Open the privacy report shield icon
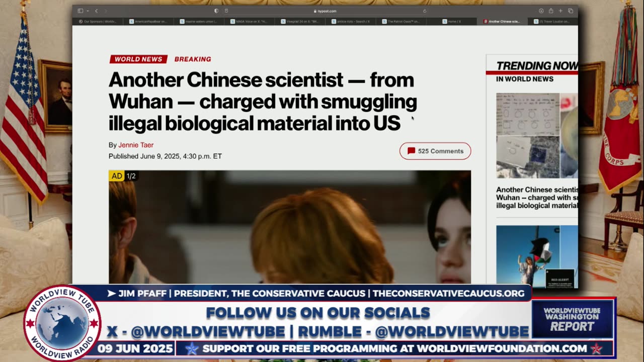This screenshot has width=644, height=362. [x=216, y=11]
